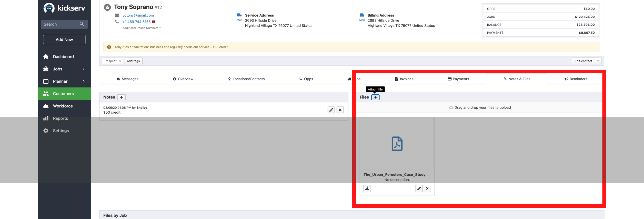Click the Planner calendar icon
Screen dimensions: 644x219
click(x=46, y=81)
